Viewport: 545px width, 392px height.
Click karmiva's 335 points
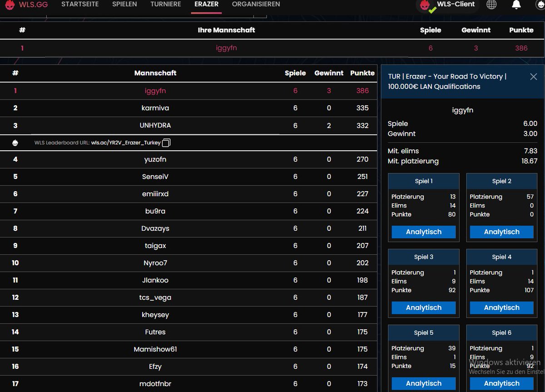362,108
